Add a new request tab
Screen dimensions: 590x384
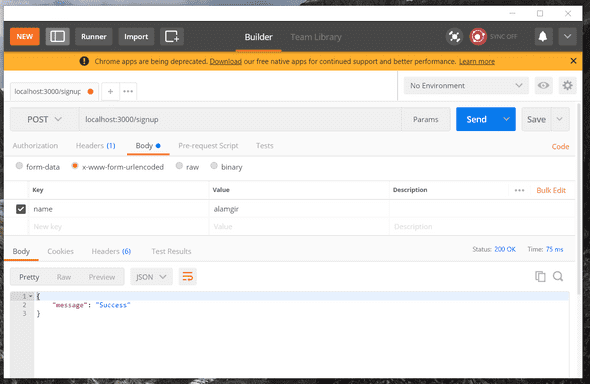(110, 91)
